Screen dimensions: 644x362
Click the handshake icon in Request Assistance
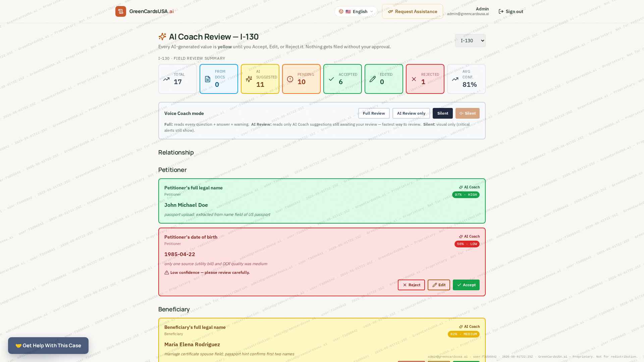390,11
